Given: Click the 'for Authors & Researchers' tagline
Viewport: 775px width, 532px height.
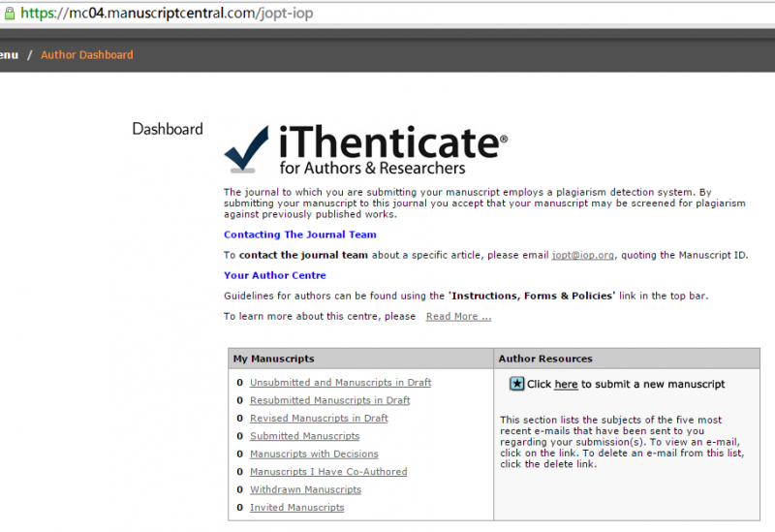Looking at the screenshot, I should [x=372, y=168].
